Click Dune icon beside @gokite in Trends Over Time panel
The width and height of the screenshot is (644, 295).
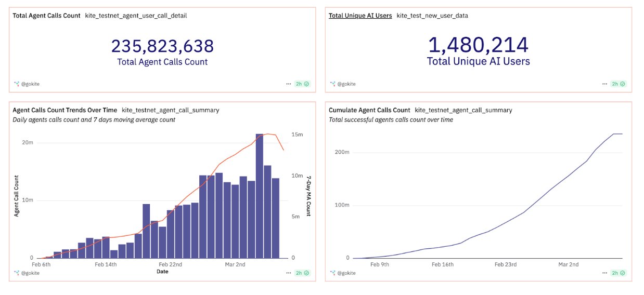(x=16, y=273)
